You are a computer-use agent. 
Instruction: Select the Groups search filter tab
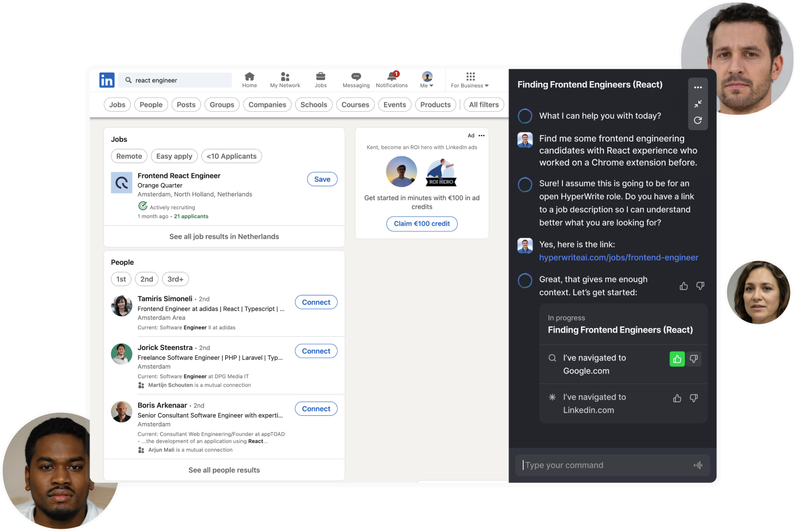click(222, 105)
